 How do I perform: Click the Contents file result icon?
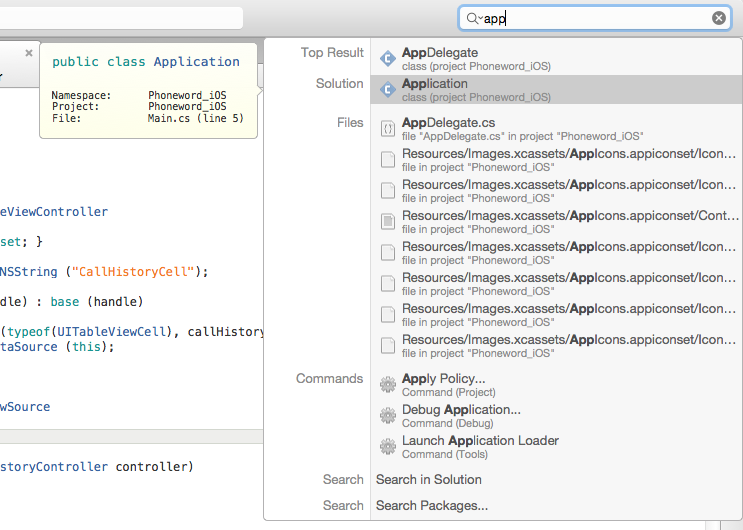(388, 221)
